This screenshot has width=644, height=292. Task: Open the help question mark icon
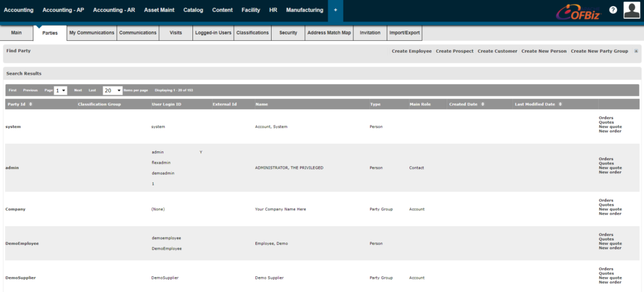[x=613, y=10]
